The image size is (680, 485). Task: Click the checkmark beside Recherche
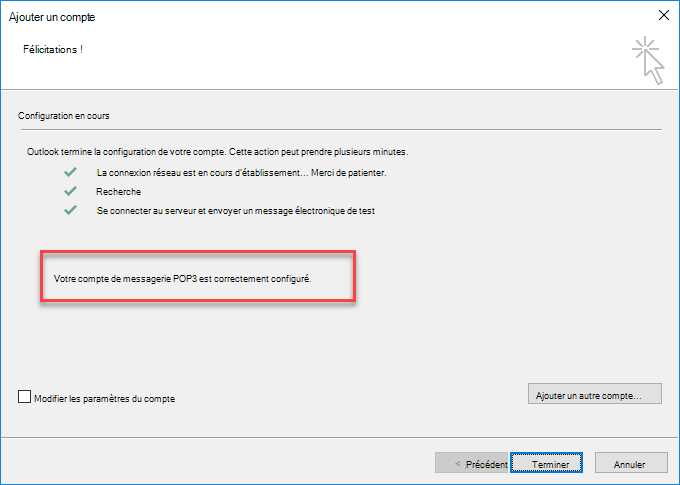[70, 191]
